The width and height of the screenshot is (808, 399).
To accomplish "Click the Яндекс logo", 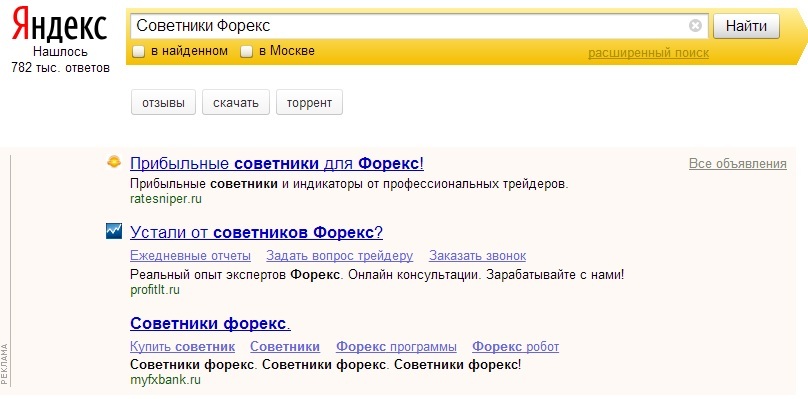I will [60, 25].
